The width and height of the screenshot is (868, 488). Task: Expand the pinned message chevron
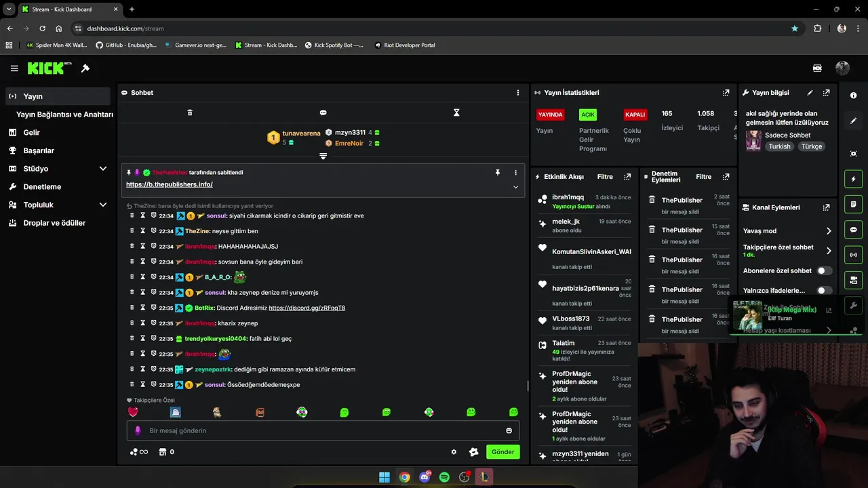coord(515,187)
